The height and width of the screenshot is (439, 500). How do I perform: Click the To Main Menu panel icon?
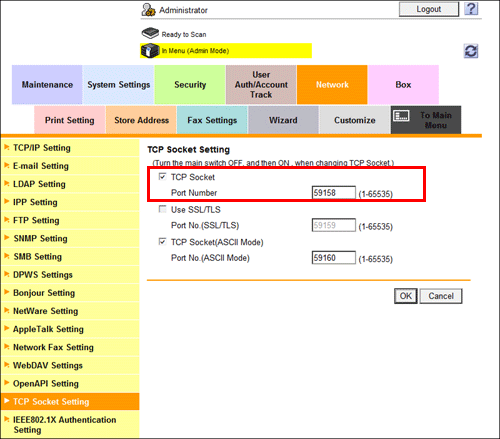pos(401,116)
